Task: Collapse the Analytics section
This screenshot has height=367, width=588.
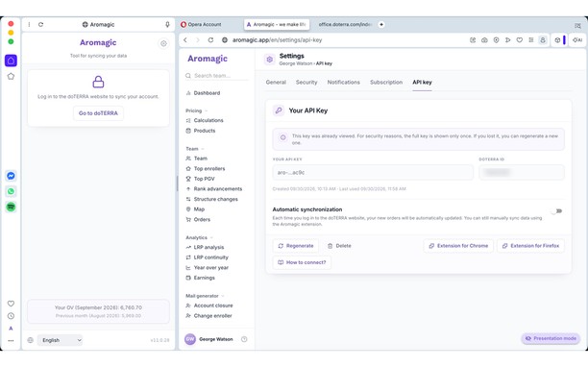Action: pos(199,237)
